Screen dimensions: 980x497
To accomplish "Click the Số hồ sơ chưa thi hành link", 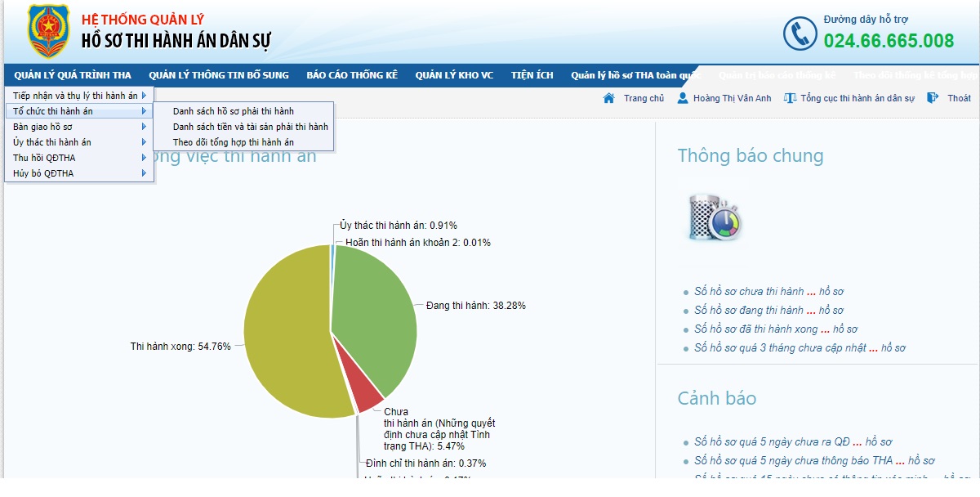I will pos(749,292).
